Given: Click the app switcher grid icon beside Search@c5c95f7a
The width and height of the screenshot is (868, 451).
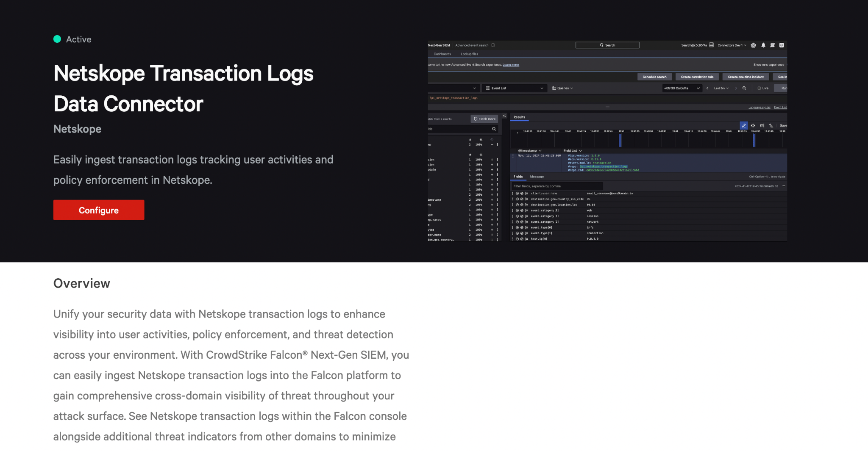Looking at the screenshot, I should tap(712, 45).
